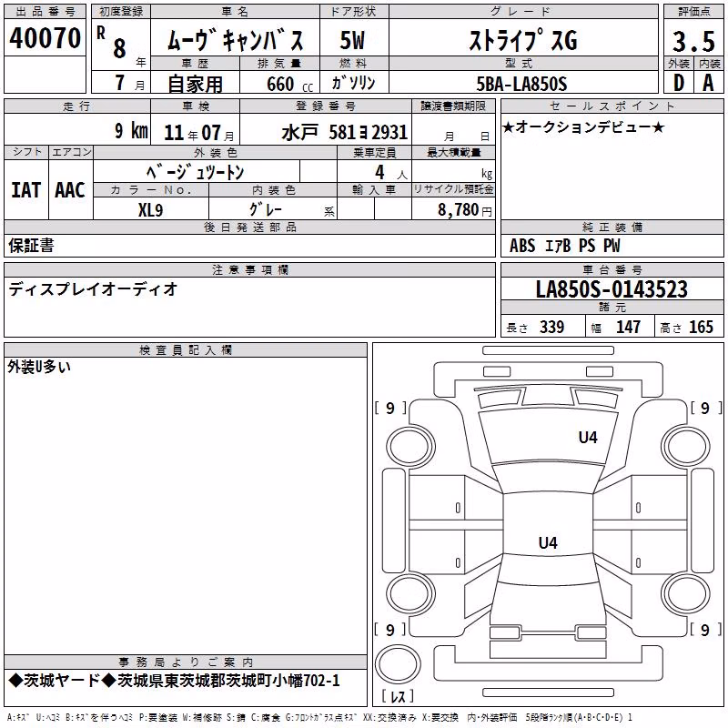Select recycle deposit 8,780円
Screen dimensions: 728x728
click(x=465, y=210)
